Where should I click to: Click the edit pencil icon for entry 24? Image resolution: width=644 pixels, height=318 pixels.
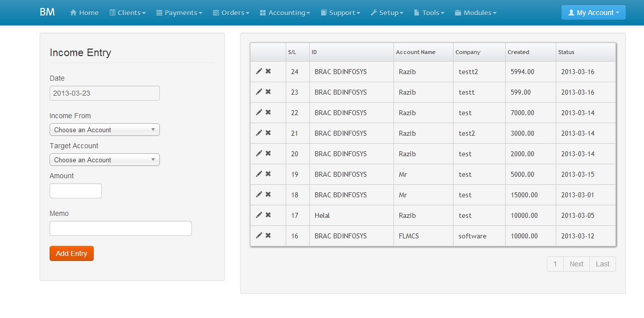259,71
